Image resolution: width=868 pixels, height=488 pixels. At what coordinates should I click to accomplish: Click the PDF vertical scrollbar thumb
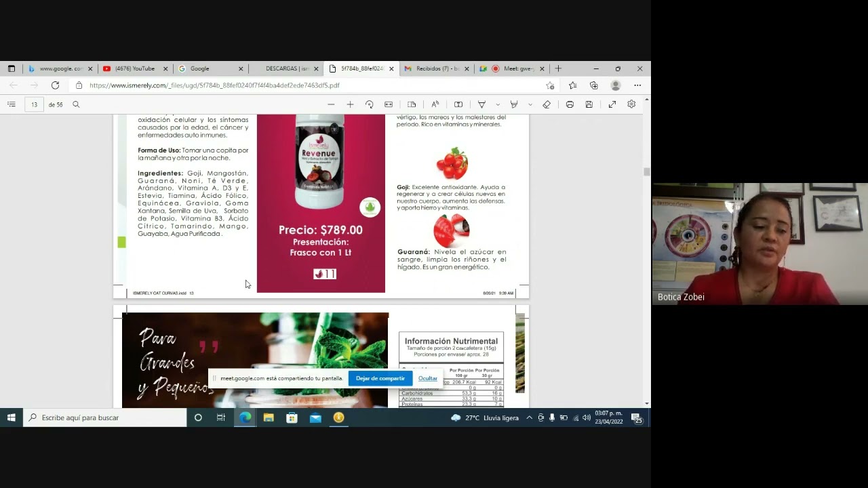click(x=646, y=172)
